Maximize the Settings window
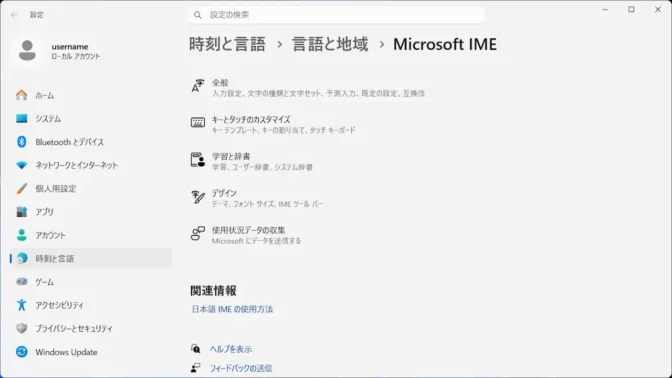Viewport: 672px width, 378px height. (x=631, y=9)
